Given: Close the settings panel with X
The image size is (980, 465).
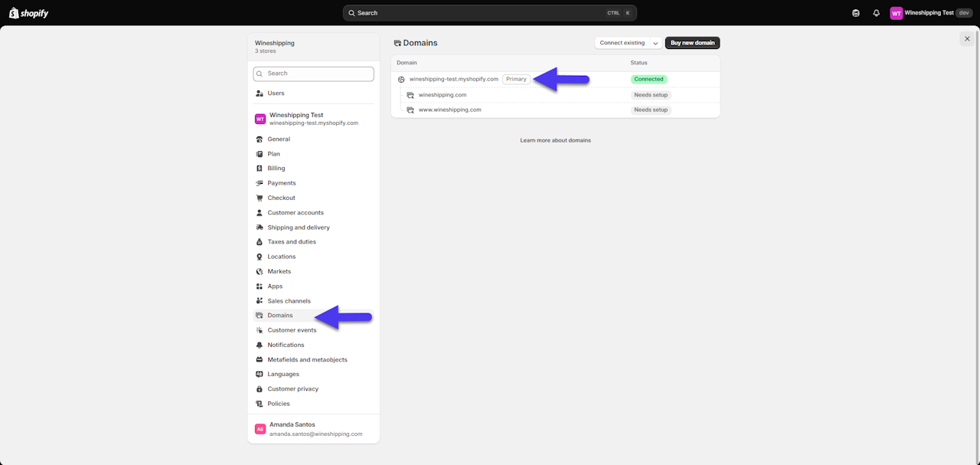Looking at the screenshot, I should point(967,38).
